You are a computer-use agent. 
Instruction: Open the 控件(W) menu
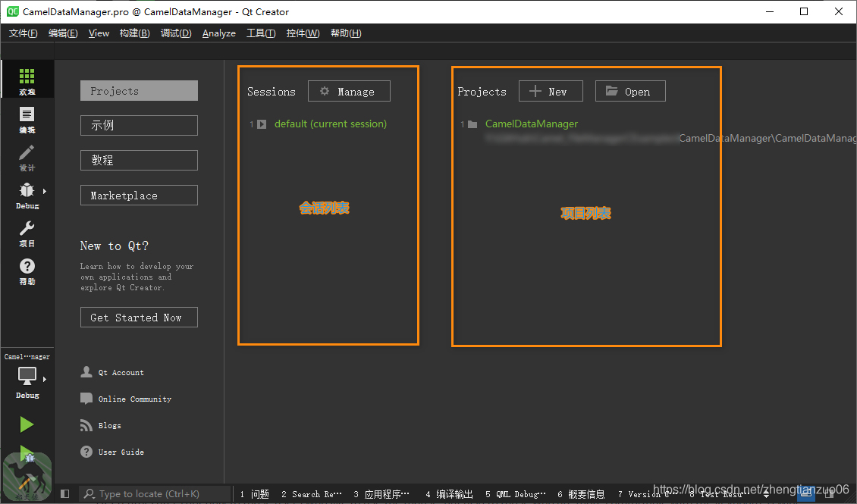(303, 33)
